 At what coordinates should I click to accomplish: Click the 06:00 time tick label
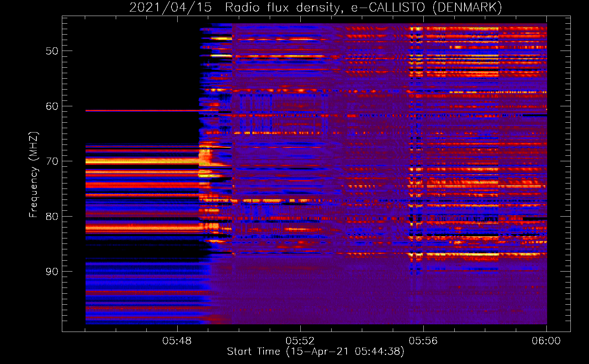click(x=546, y=341)
